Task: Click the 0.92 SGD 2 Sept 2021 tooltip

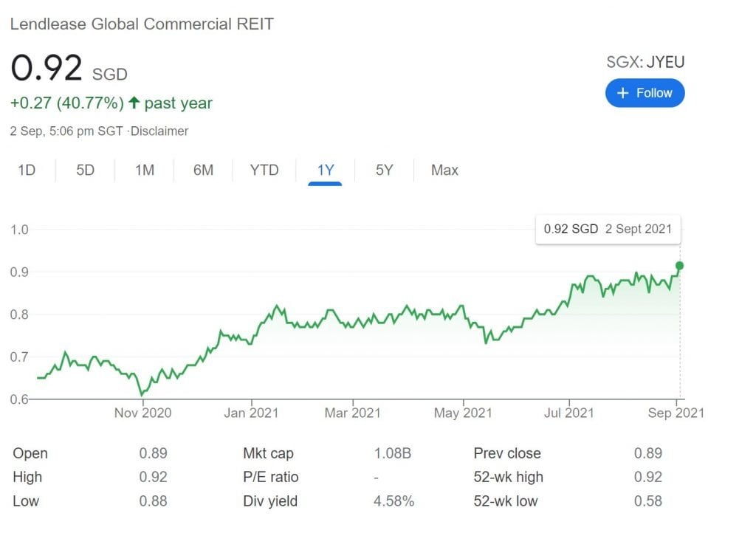Action: tap(608, 229)
